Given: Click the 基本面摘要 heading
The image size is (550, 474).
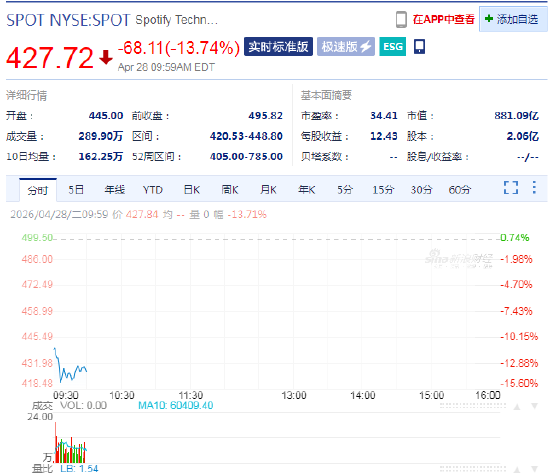Looking at the screenshot, I should tap(326, 95).
